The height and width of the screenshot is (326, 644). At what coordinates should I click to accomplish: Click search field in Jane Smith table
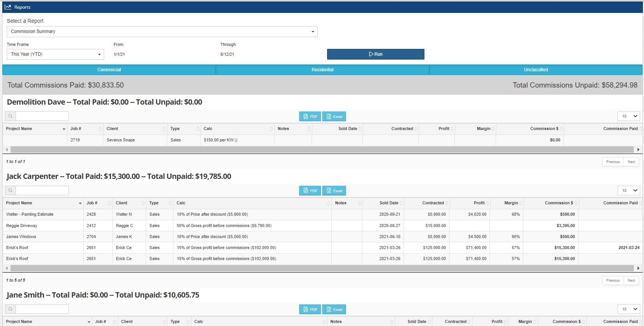point(42,309)
